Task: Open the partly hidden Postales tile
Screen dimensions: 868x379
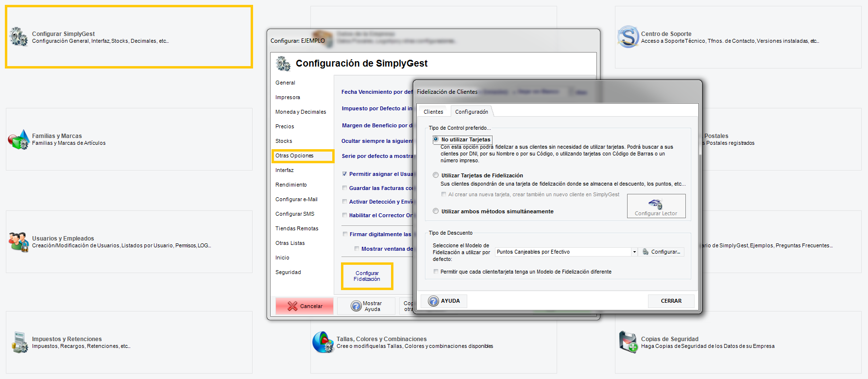Action: click(782, 139)
